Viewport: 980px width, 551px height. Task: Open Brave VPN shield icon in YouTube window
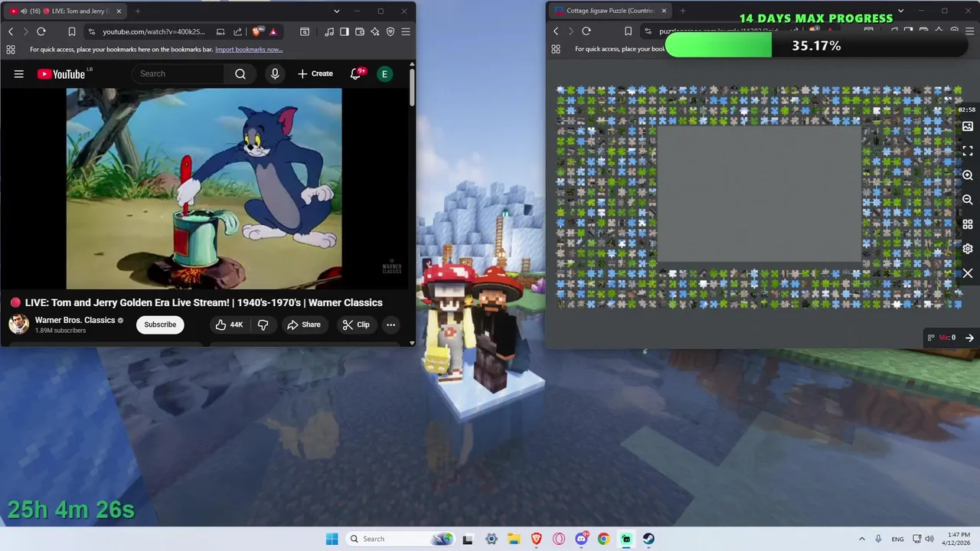pos(390,31)
